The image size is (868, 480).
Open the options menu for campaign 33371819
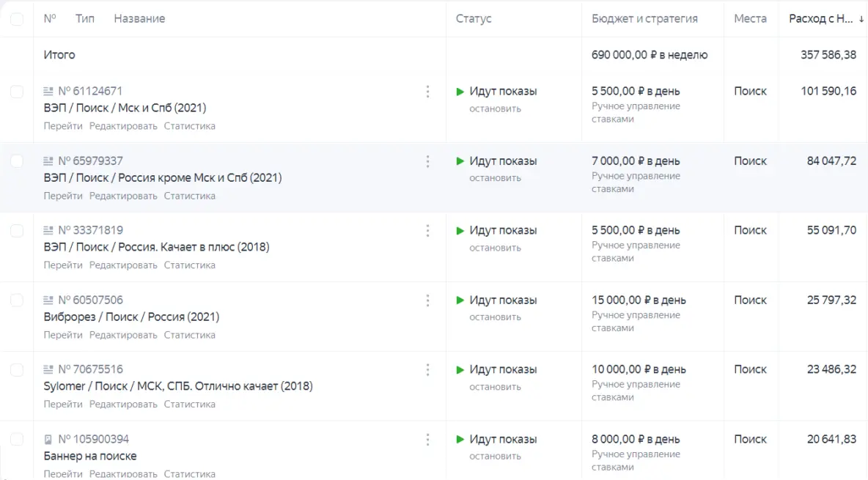tap(427, 231)
